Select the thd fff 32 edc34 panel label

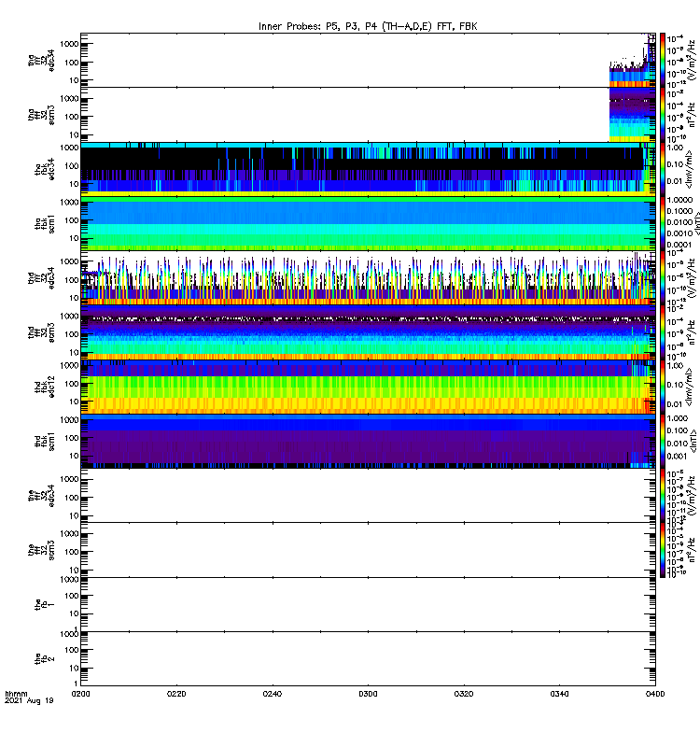[41, 277]
